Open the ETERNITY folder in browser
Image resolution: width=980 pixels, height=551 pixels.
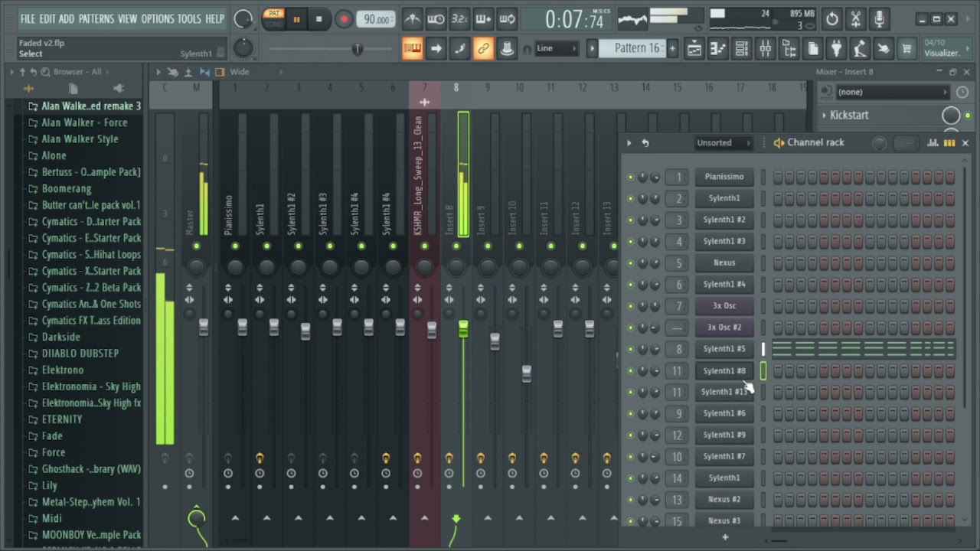point(62,419)
